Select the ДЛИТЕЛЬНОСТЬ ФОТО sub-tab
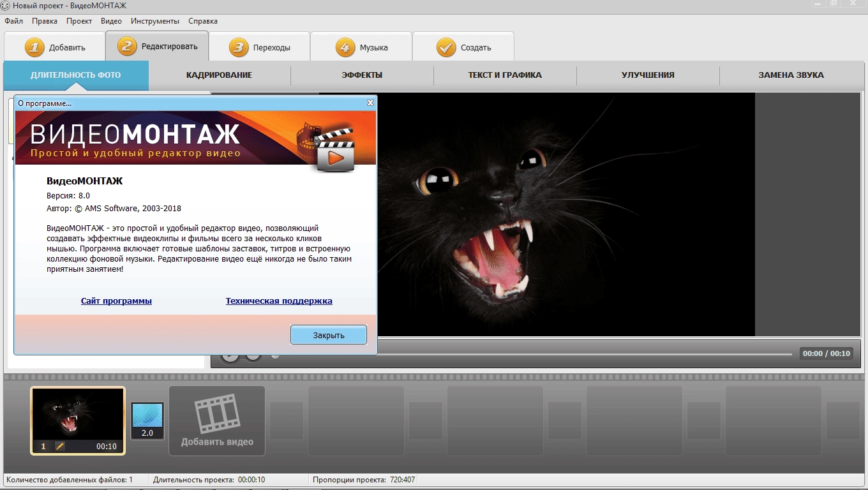This screenshot has width=868, height=490. click(x=75, y=75)
